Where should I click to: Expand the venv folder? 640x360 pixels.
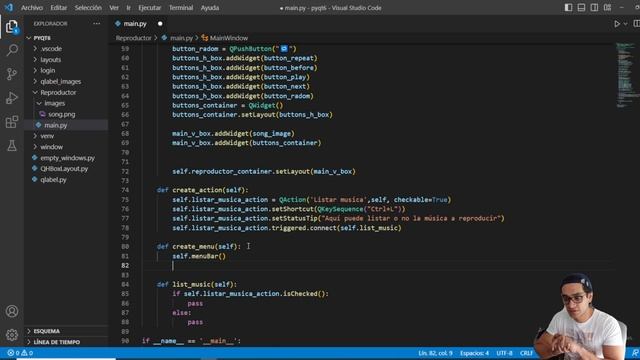pyautogui.click(x=47, y=136)
